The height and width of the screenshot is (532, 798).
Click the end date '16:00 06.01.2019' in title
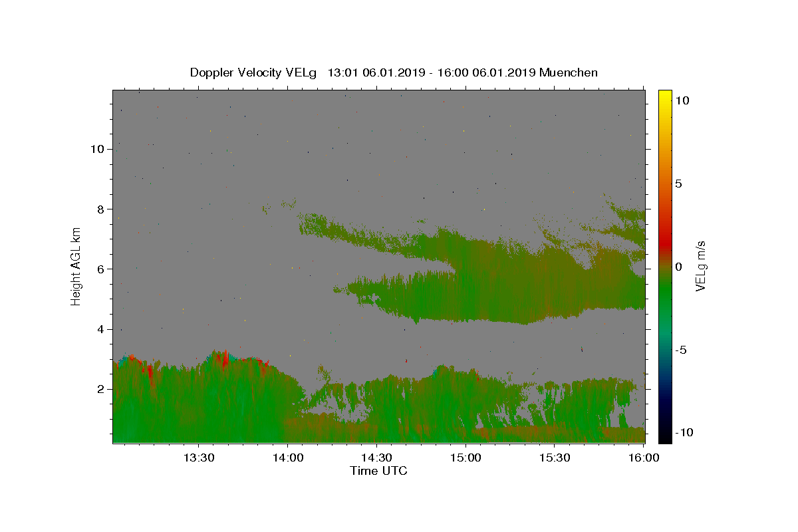[485, 72]
